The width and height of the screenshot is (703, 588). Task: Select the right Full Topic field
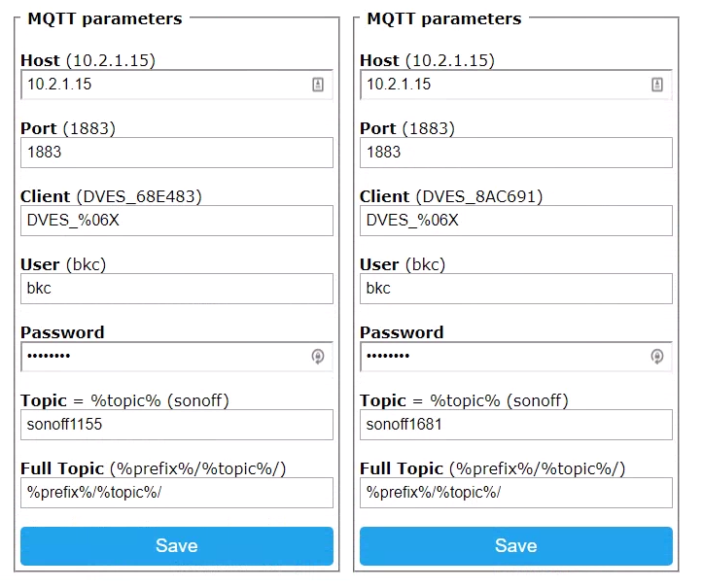coord(516,493)
